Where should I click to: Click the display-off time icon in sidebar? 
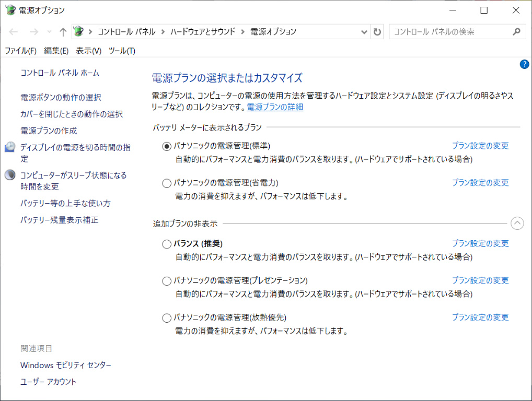point(10,147)
